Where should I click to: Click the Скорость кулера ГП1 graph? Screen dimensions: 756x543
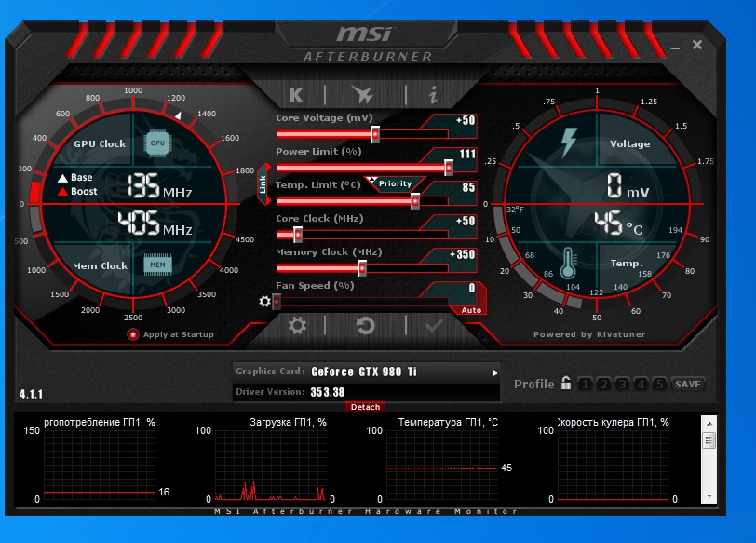pyautogui.click(x=614, y=466)
